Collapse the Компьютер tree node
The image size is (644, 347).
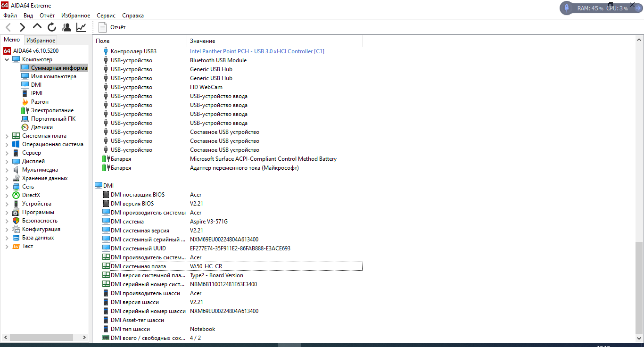tap(7, 59)
